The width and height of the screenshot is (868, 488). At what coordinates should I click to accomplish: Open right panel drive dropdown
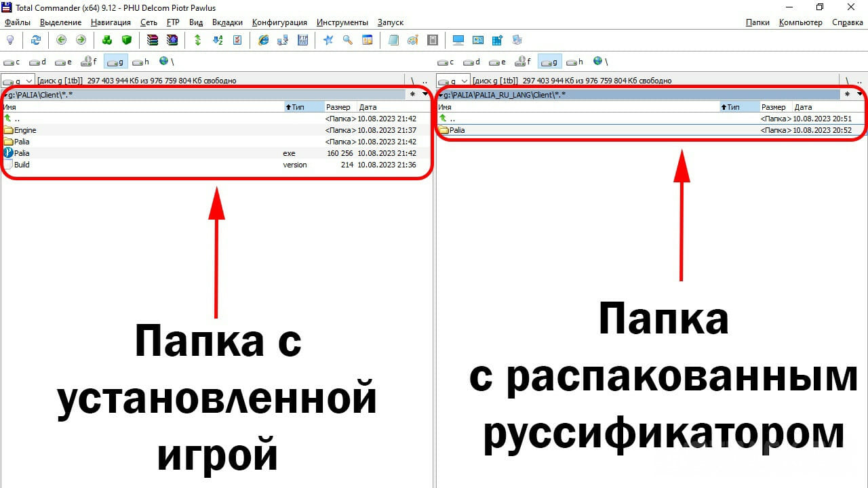pyautogui.click(x=453, y=81)
